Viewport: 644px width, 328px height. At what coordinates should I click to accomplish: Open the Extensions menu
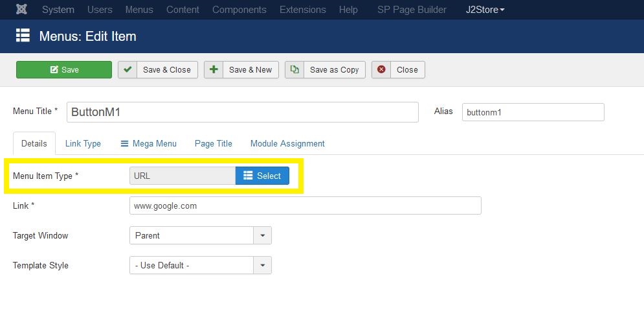[303, 10]
